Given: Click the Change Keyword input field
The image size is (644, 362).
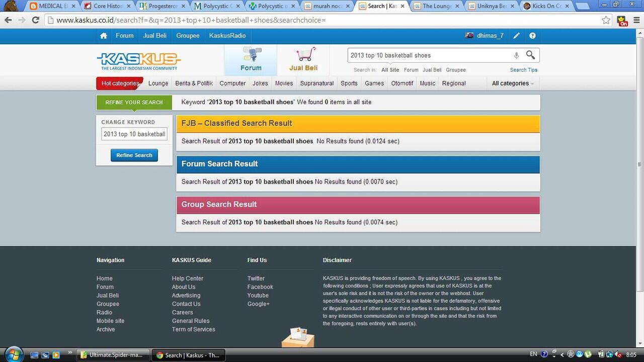Looking at the screenshot, I should (134, 134).
